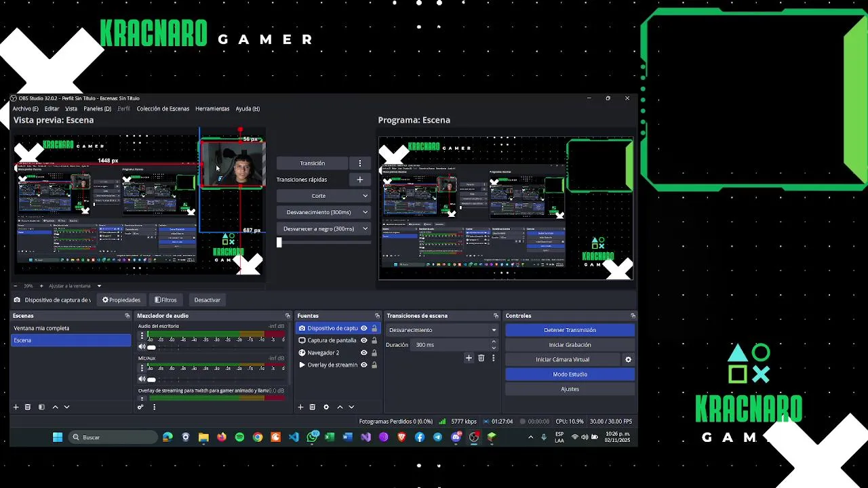
Task: Remove selected scene with trash icon
Action: (28, 407)
